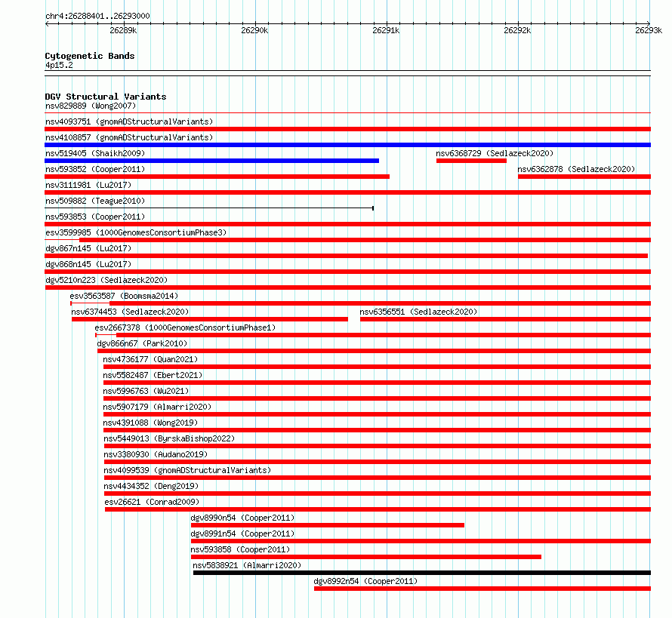672x618 pixels.
Task: Click the thin black line for nsv509882
Action: tap(209, 208)
